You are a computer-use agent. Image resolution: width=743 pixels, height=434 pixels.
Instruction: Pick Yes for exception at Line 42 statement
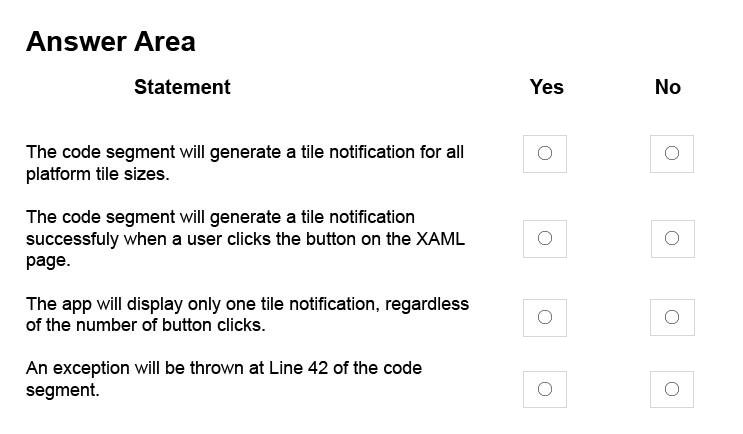[x=544, y=389]
